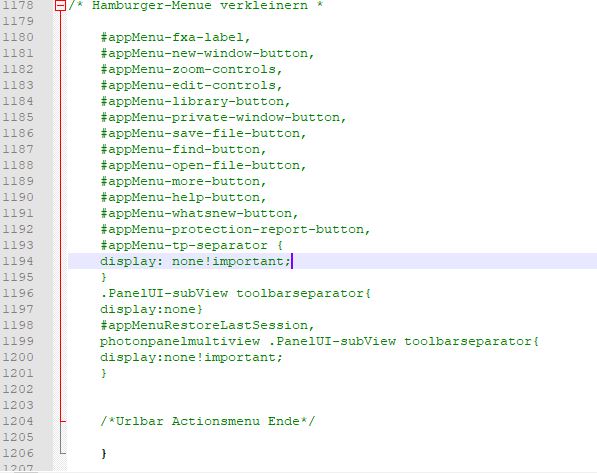The image size is (597, 473).
Task: Click the fold end marker at line 1206
Action: (63, 453)
